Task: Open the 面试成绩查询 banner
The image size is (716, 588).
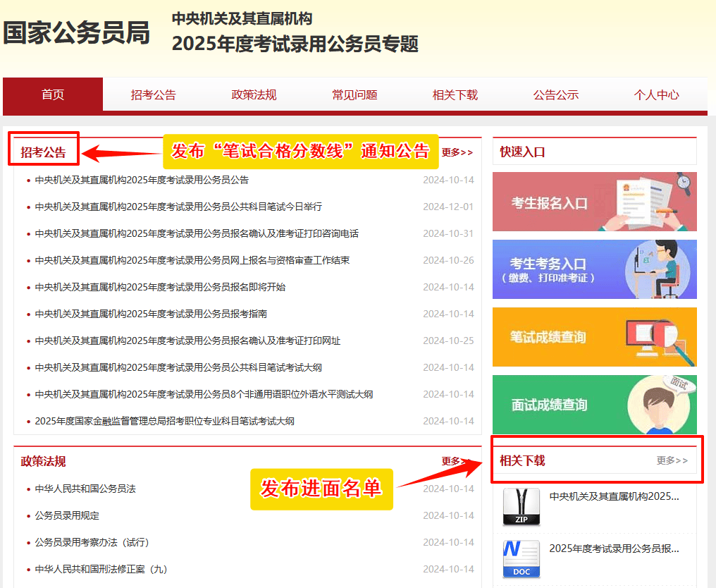Action: (x=595, y=404)
